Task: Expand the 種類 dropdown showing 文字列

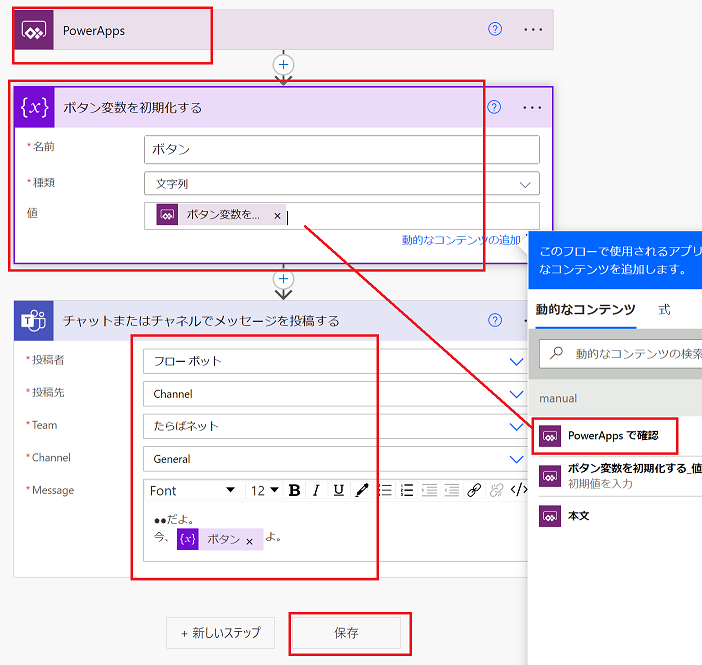Action: 524,184
